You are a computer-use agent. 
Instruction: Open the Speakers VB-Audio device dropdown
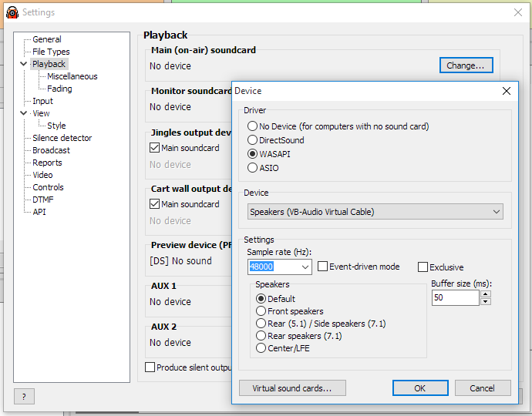pyautogui.click(x=375, y=212)
